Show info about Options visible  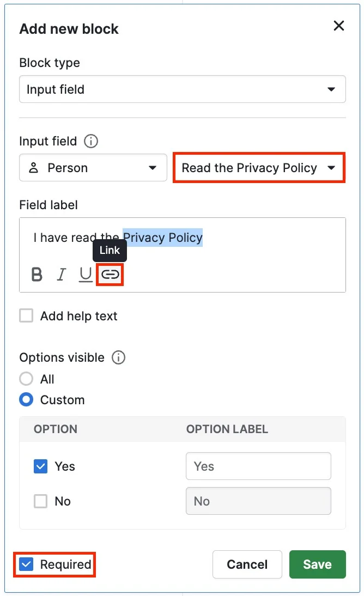click(x=118, y=358)
